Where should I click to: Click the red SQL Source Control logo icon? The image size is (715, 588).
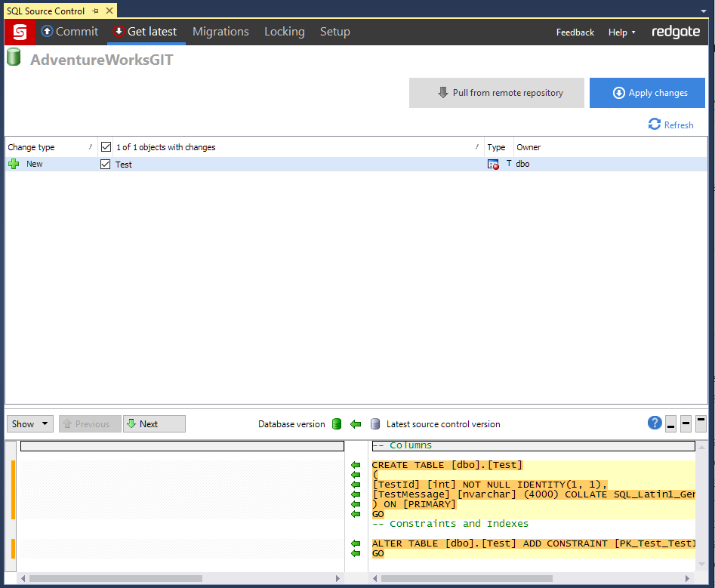(x=19, y=32)
